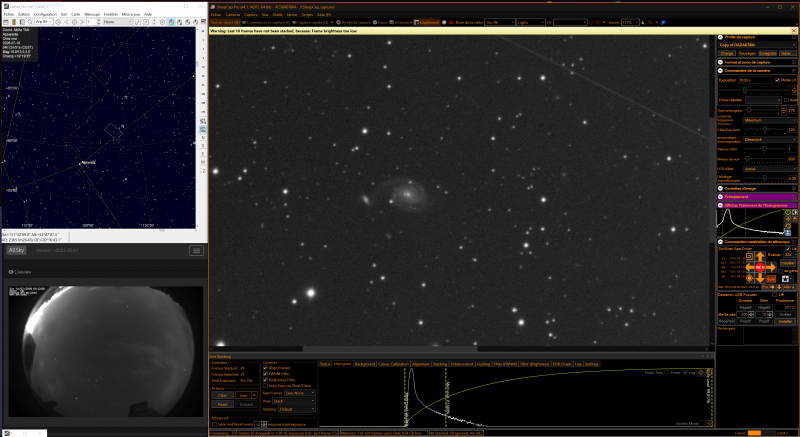The width and height of the screenshot is (800, 437).
Task: Open the Raw Frames Save None dropdown
Action: point(300,393)
